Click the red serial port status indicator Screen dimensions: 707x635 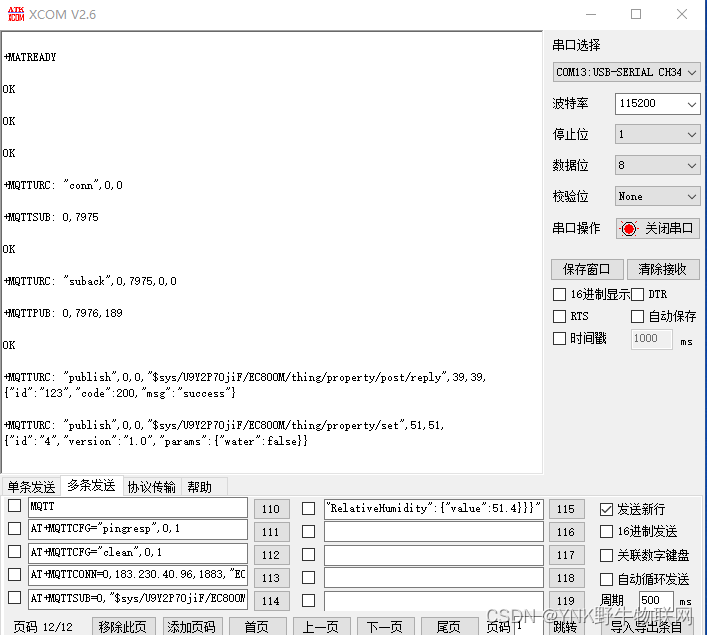[x=629, y=229]
